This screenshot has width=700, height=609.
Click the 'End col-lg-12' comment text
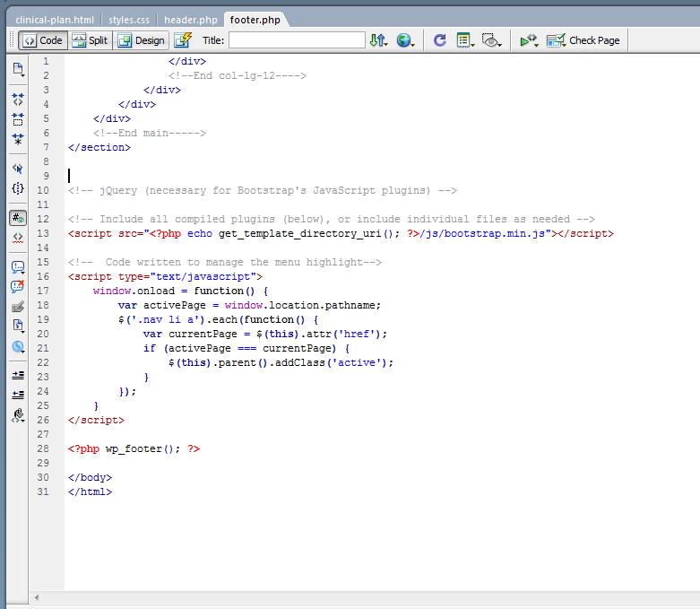[x=237, y=75]
